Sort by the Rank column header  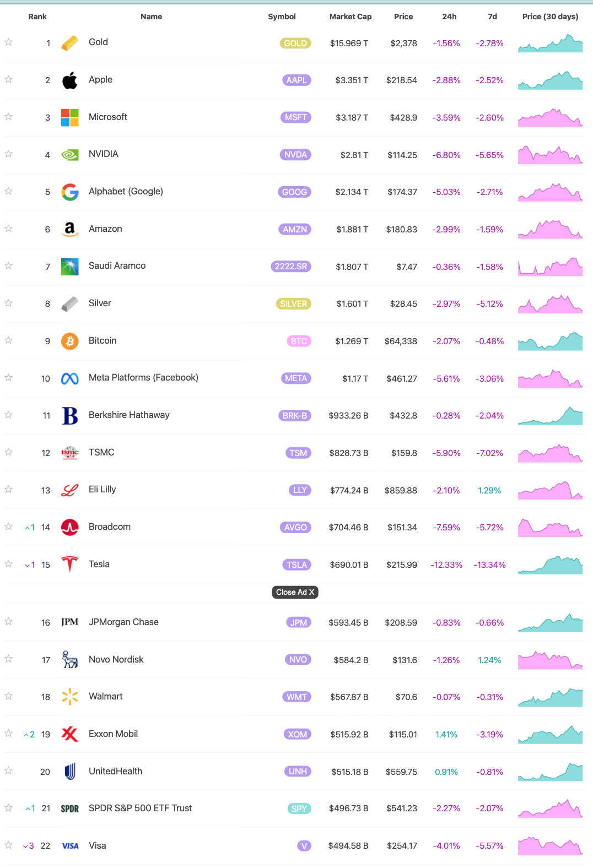37,17
